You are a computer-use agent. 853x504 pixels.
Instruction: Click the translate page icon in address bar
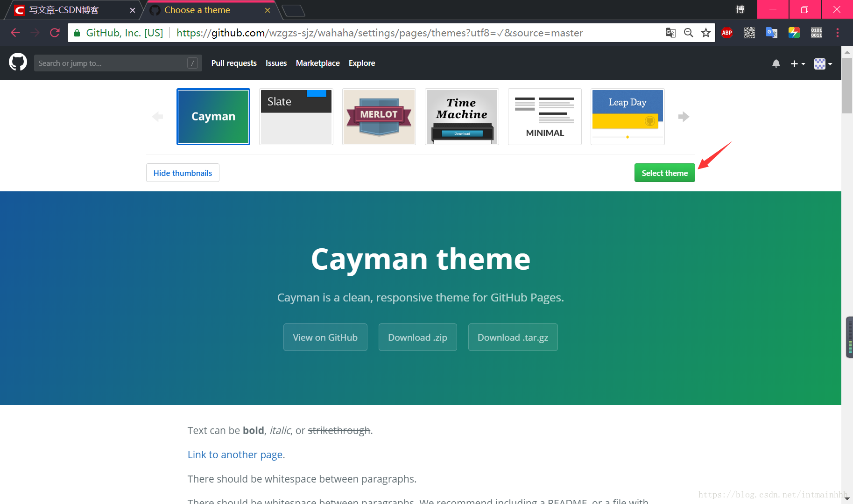coord(671,33)
